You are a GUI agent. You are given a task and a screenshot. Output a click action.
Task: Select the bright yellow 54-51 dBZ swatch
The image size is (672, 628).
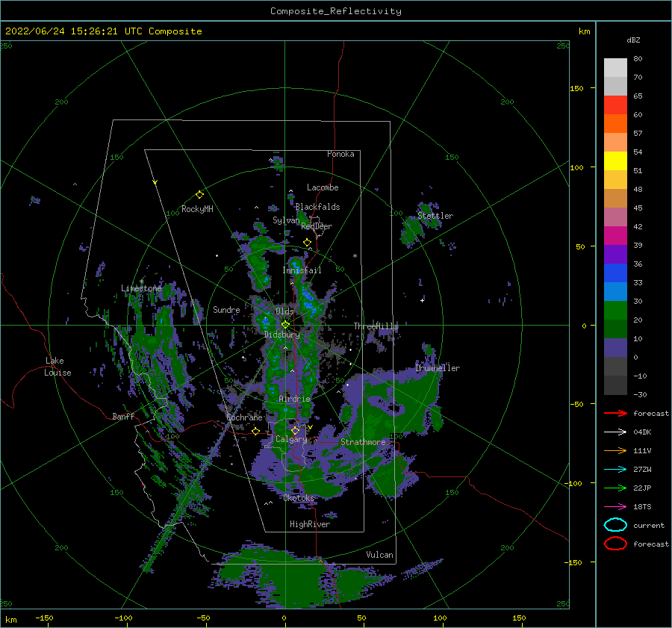[615, 161]
